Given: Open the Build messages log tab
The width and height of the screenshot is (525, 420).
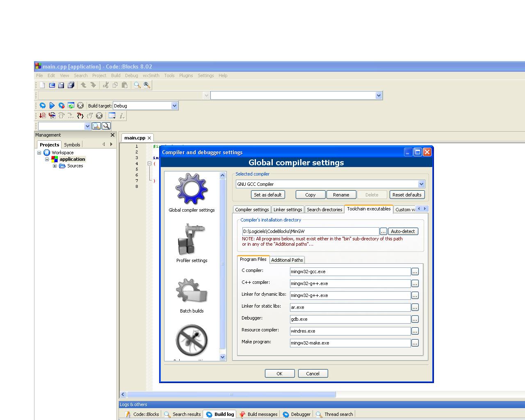Looking at the screenshot, I should [259, 414].
